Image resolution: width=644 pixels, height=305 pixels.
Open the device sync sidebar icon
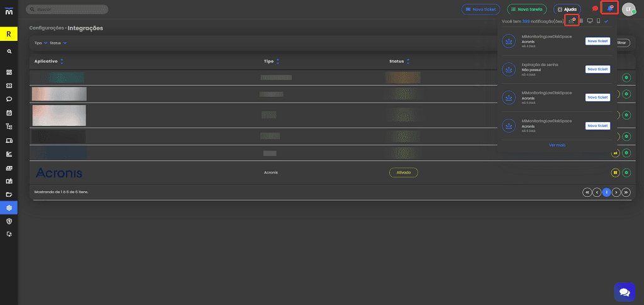(9, 234)
